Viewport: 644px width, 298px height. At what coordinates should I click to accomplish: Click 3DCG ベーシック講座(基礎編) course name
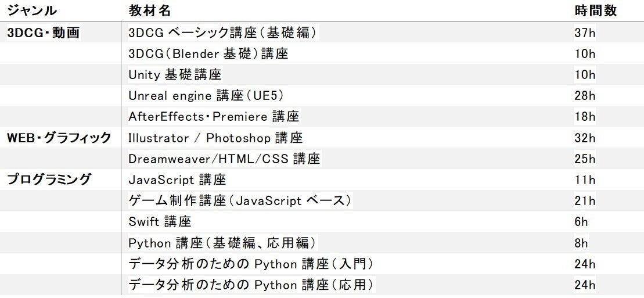(223, 33)
